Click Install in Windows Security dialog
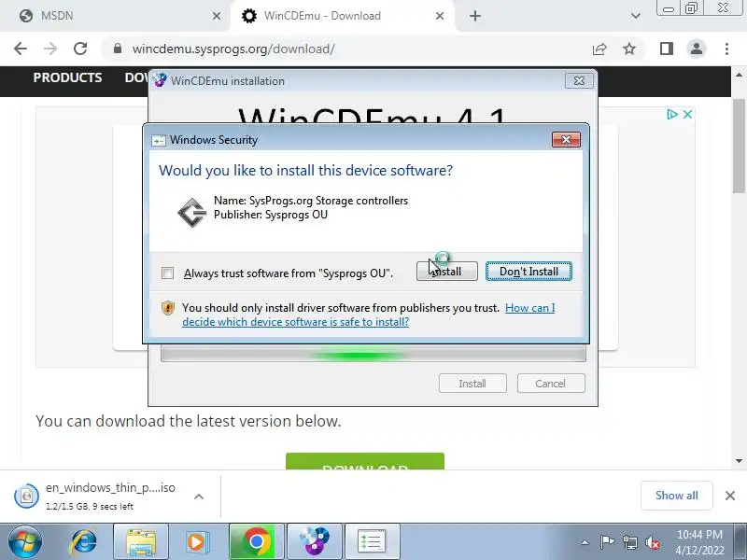Image resolution: width=747 pixels, height=560 pixels. click(447, 272)
